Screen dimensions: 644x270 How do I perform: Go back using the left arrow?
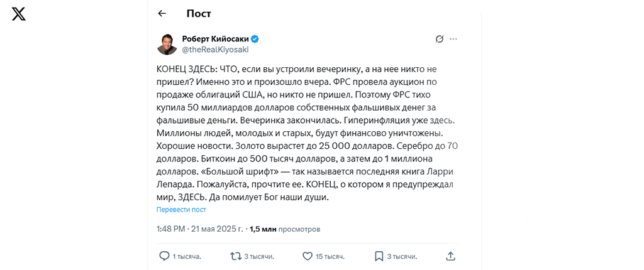[x=162, y=13]
